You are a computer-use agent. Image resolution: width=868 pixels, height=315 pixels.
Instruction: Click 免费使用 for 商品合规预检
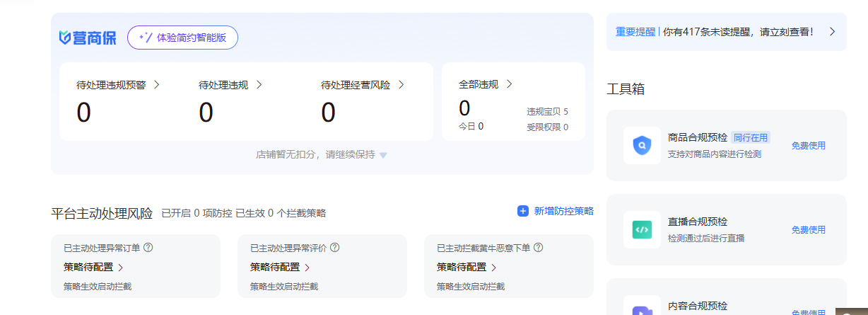808,146
